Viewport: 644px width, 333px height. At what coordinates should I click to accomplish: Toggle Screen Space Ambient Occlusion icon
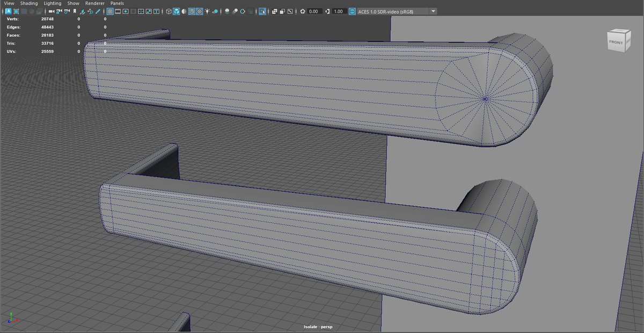228,11
